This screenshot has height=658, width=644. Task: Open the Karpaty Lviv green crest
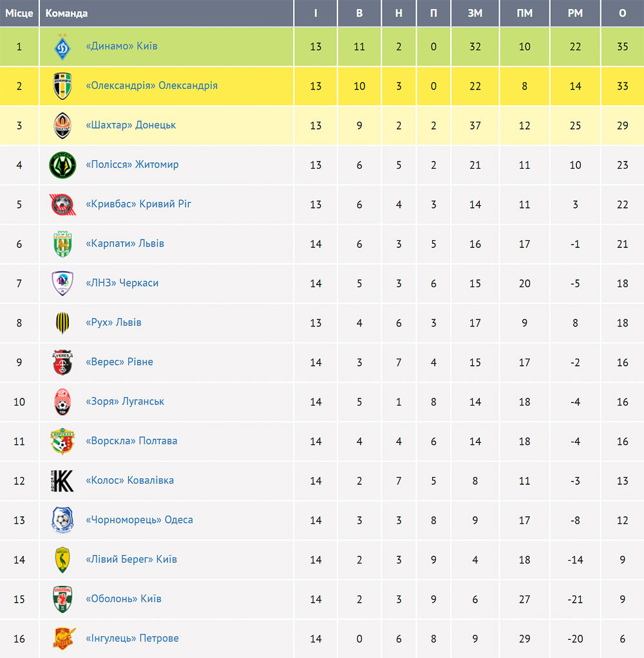click(62, 244)
